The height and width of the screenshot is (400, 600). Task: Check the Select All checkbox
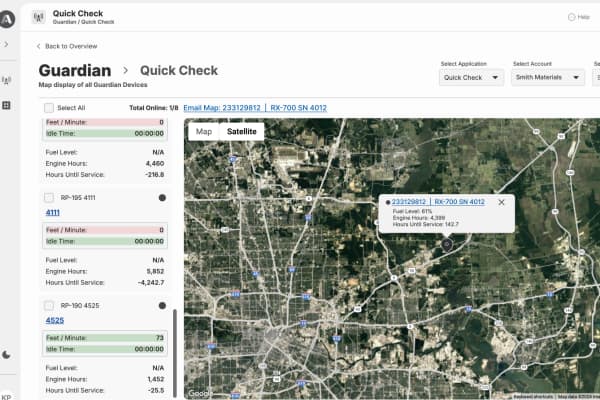pyautogui.click(x=49, y=108)
